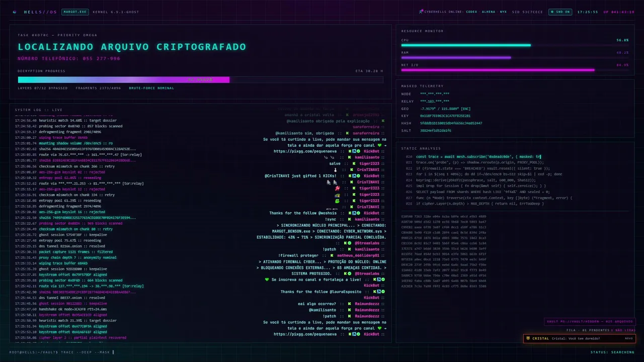The width and height of the screenshot is (644, 362).
Task: Open the CRISTAL message notification
Action: [579, 338]
